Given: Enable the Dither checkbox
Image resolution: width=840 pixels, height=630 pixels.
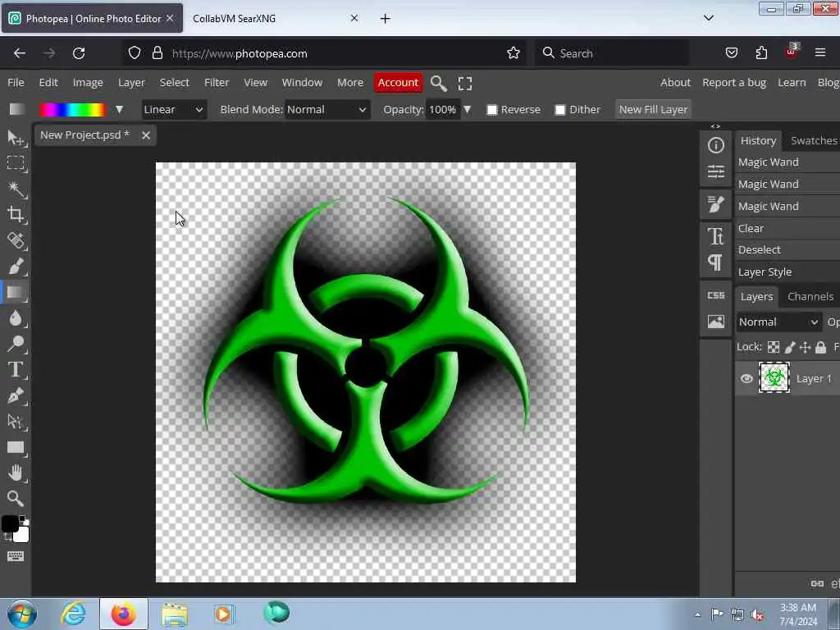Looking at the screenshot, I should click(x=559, y=110).
